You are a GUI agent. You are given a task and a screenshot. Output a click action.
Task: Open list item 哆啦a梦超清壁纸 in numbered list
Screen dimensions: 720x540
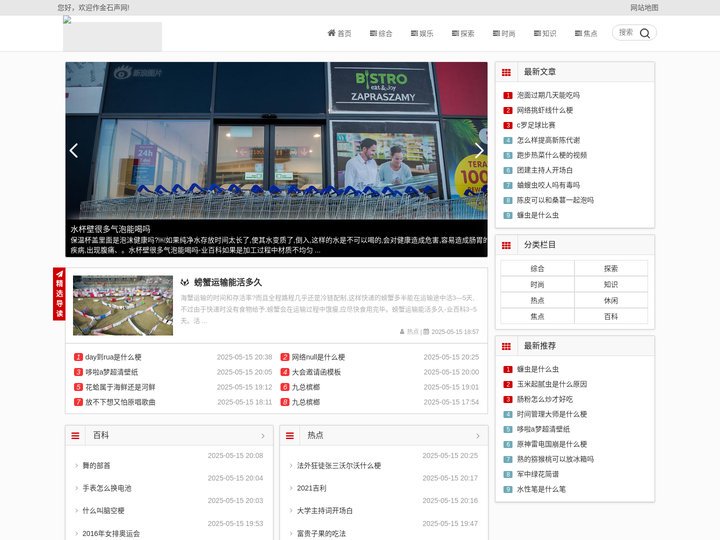pyautogui.click(x=112, y=372)
